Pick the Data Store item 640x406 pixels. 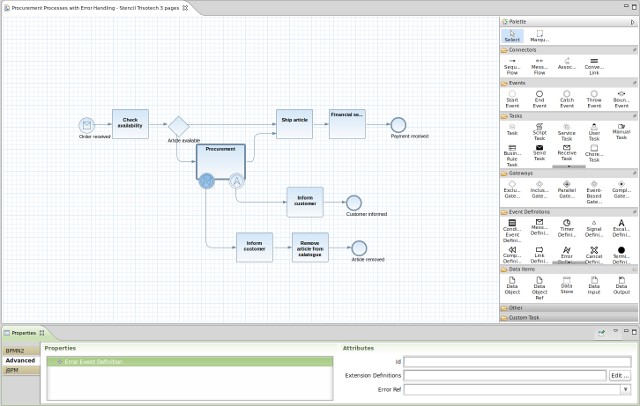pyautogui.click(x=566, y=288)
